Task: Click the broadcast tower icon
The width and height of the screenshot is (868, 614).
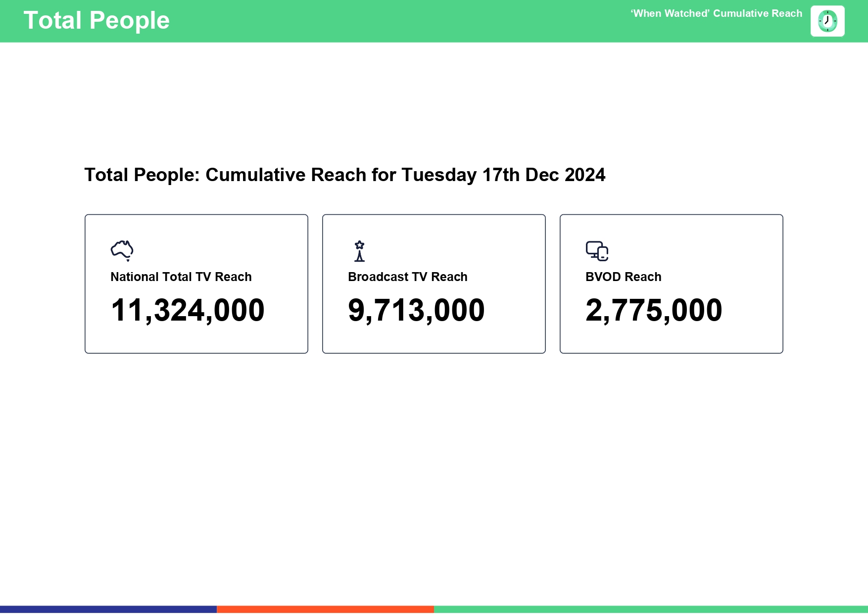Action: [x=360, y=251]
